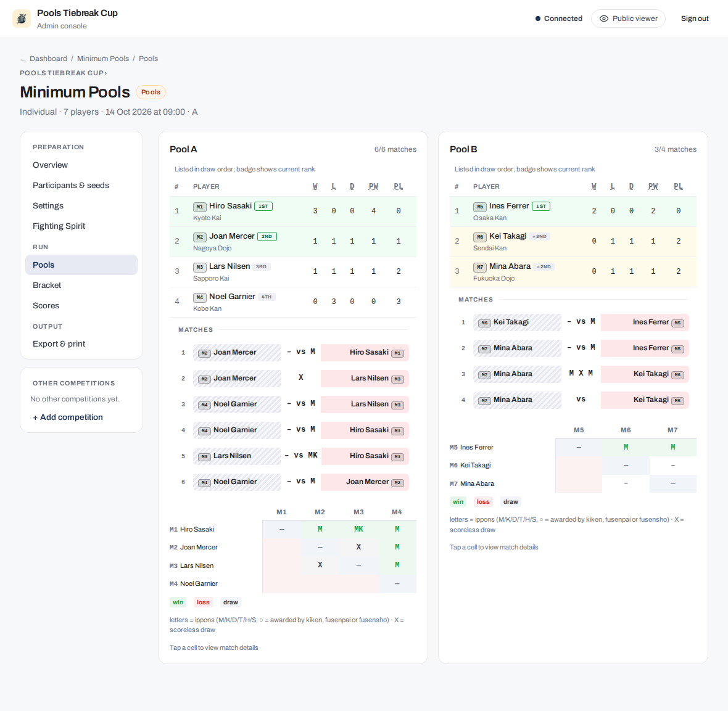The image size is (728, 711).
Task: Open Minimum Pools breadcrumb link
Action: [103, 59]
